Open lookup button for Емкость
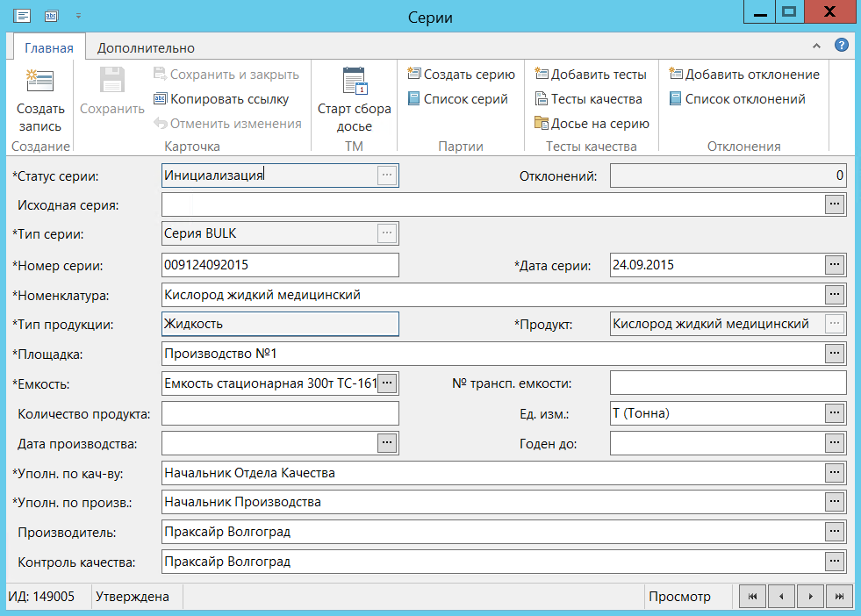Image resolution: width=861 pixels, height=616 pixels. point(387,383)
